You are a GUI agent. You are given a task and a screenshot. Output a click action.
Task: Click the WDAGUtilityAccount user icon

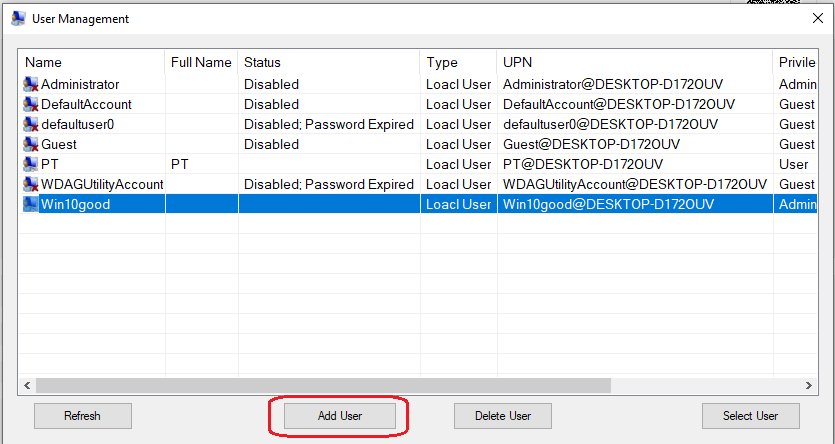coord(31,185)
